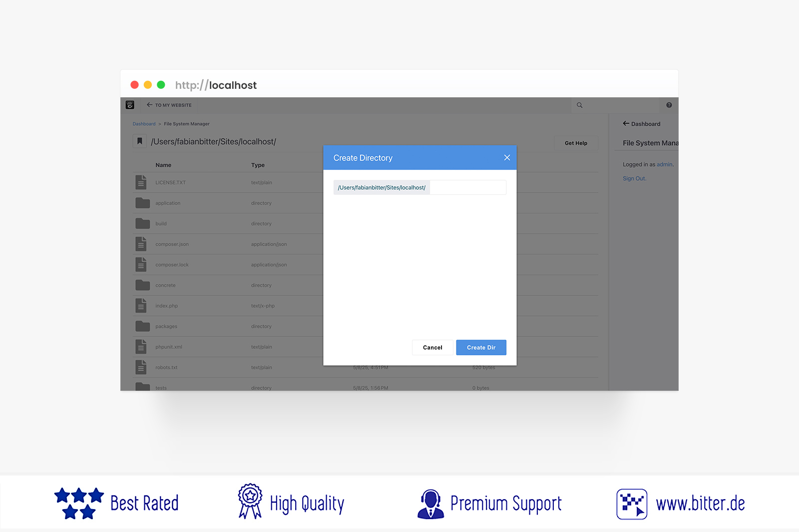Image resolution: width=799 pixels, height=532 pixels.
Task: Select the composer.json file name
Action: click(172, 245)
